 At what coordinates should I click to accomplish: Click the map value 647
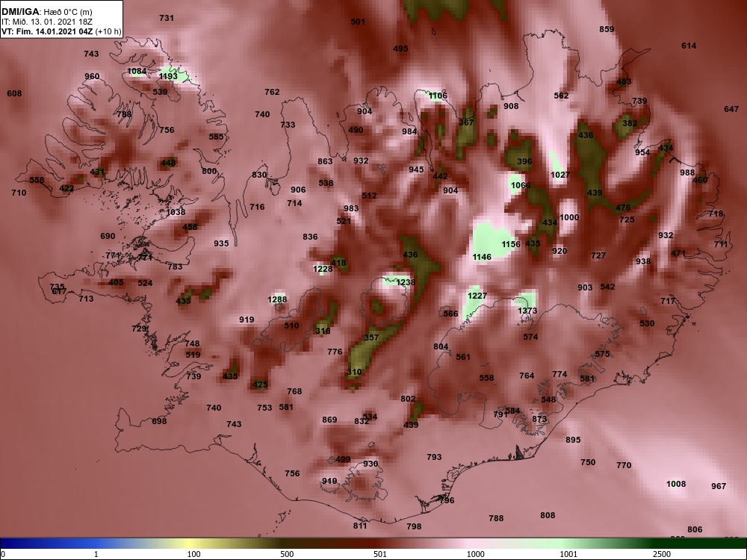[731, 109]
